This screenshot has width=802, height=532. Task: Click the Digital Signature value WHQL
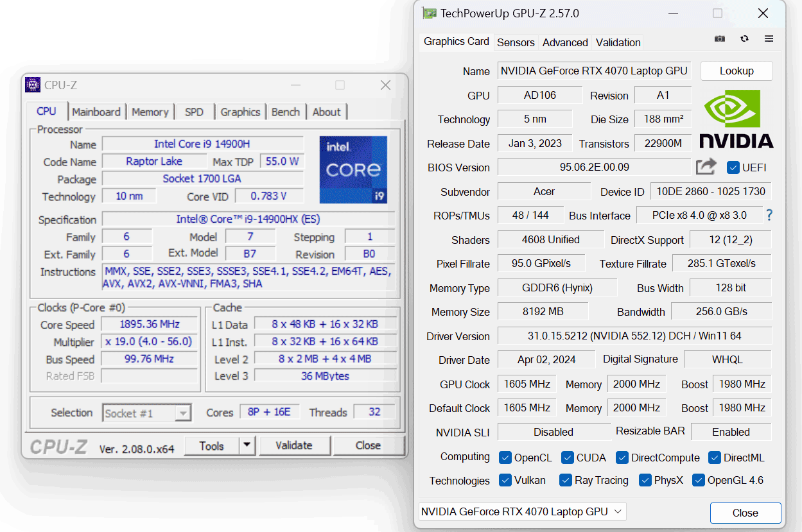(x=728, y=359)
